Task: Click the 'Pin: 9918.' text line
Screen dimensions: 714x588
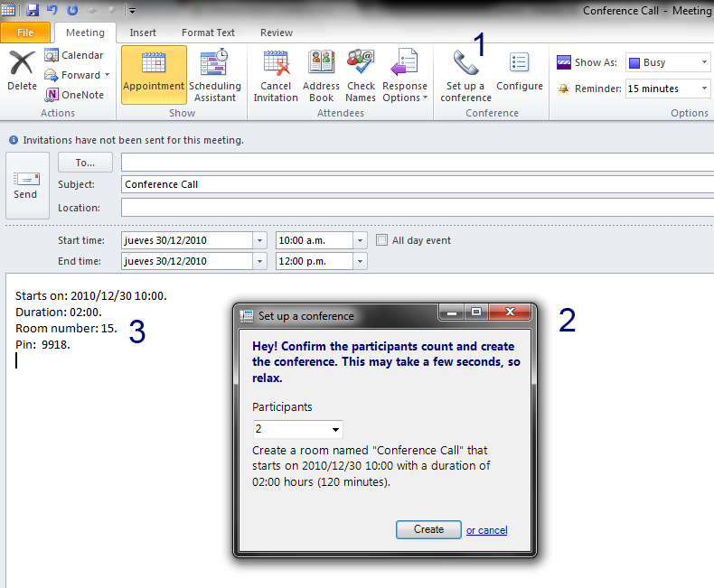Action: (42, 344)
